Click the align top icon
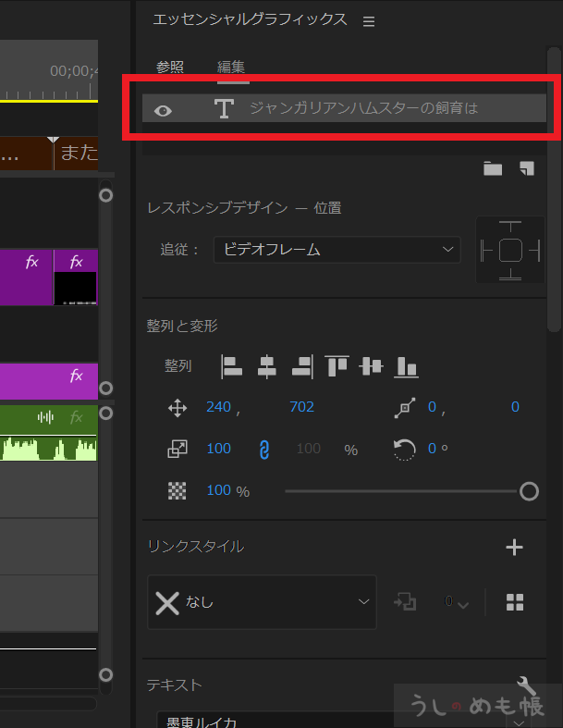Image resolution: width=563 pixels, height=728 pixels. tap(337, 366)
